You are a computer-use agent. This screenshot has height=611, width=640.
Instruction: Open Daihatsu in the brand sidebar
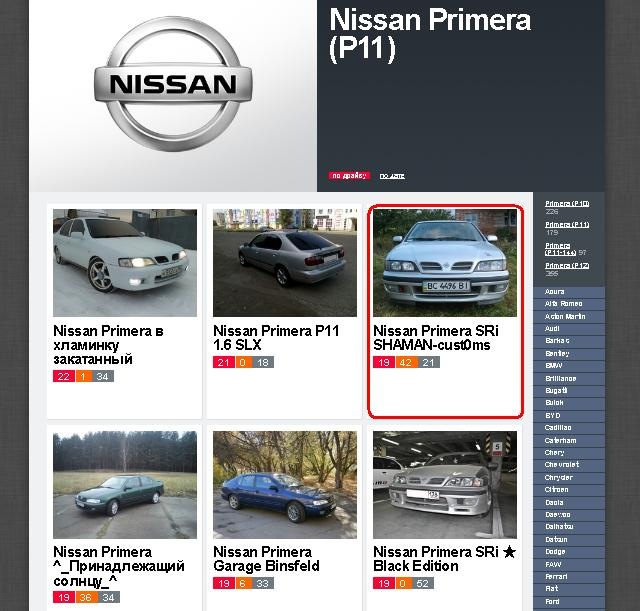tap(559, 527)
